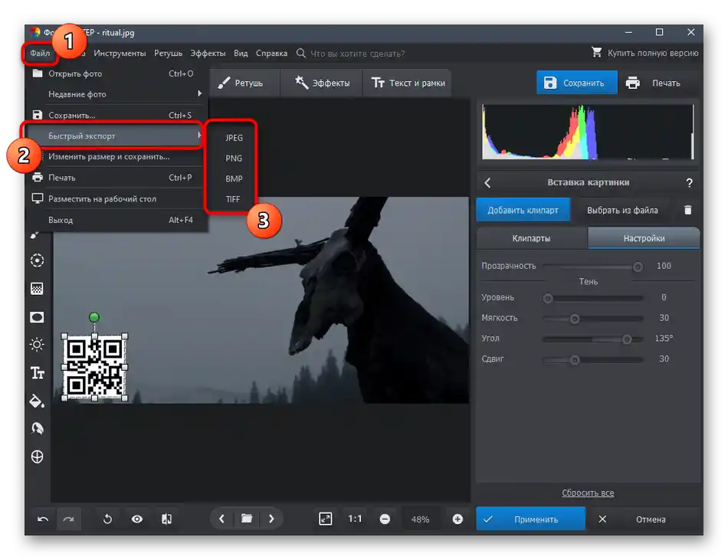Click the Сбросить все link

point(588,493)
